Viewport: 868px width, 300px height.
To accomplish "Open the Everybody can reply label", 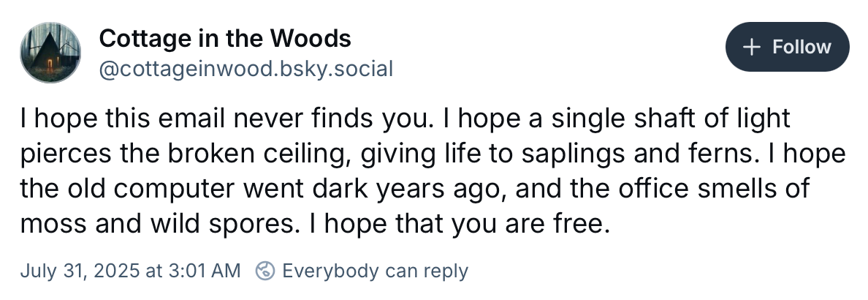I will pos(374,271).
